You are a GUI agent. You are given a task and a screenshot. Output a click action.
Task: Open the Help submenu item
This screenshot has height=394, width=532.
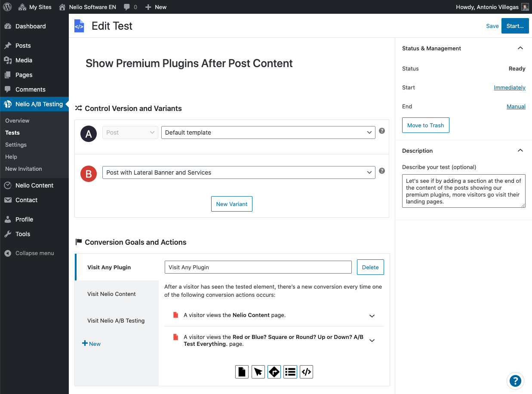[x=11, y=157]
